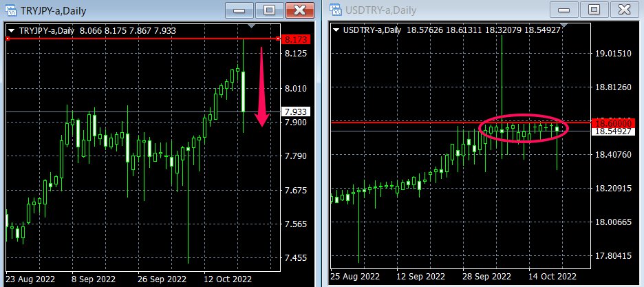Image resolution: width=644 pixels, height=287 pixels.
Task: Click the 7.675 price scale value
Action: [x=296, y=191]
